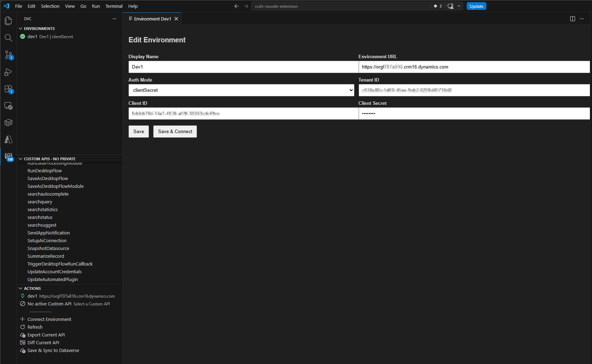Open the Azure view icon

tap(8, 139)
